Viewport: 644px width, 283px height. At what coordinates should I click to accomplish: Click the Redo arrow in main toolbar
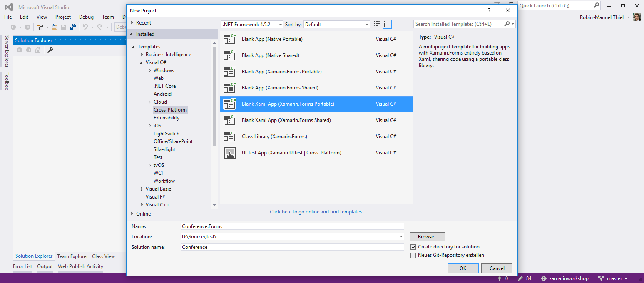100,27
